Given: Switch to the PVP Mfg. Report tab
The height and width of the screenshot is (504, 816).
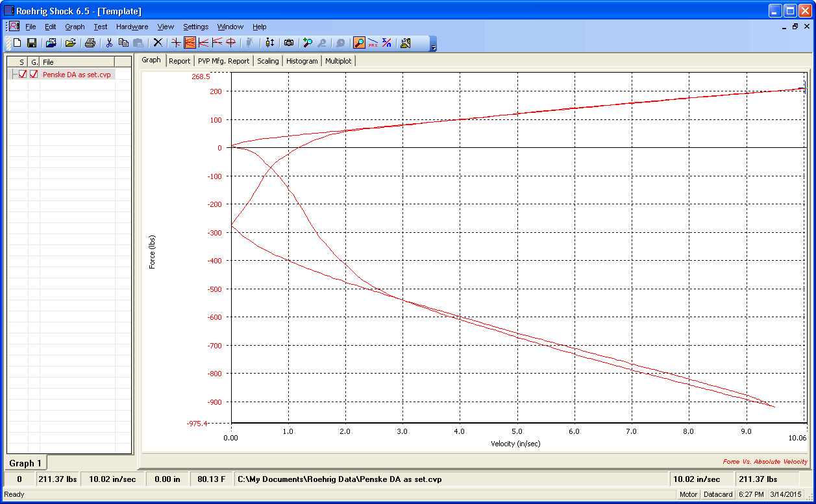Looking at the screenshot, I should (x=223, y=61).
